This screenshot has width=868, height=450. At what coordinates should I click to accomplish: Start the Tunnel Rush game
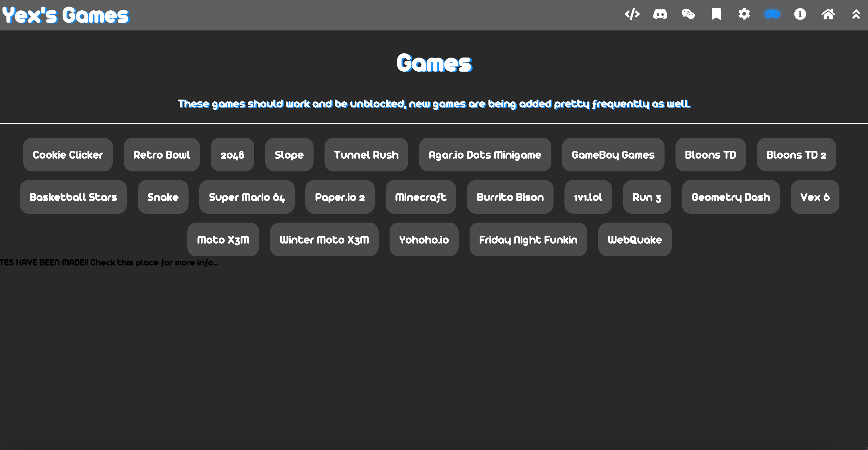(x=366, y=155)
